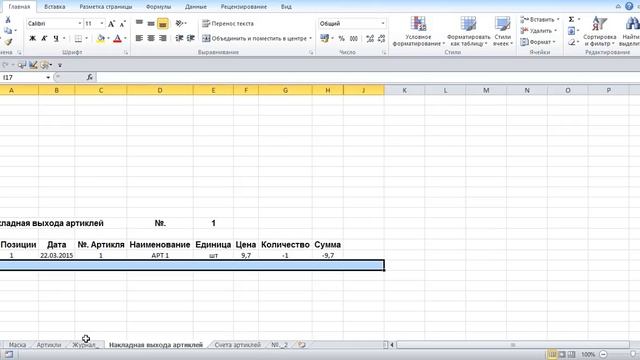Open Сортировка и фильтр menu
The image size is (640, 360).
(600, 31)
